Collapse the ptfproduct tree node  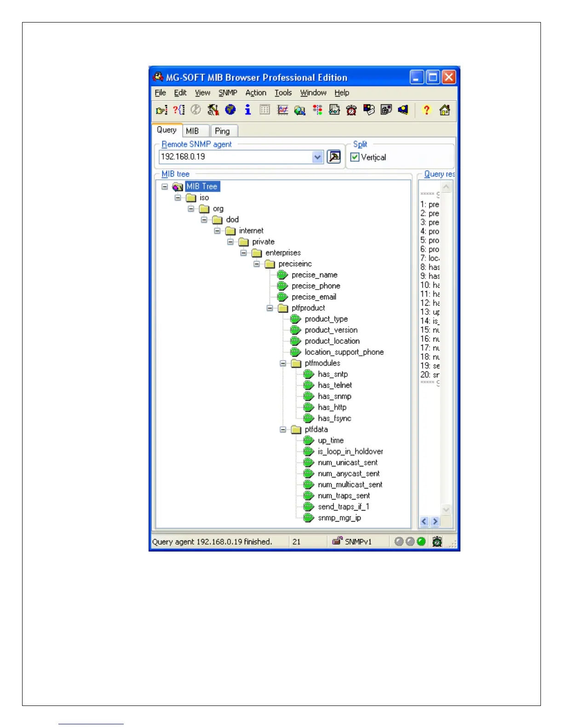tap(270, 308)
